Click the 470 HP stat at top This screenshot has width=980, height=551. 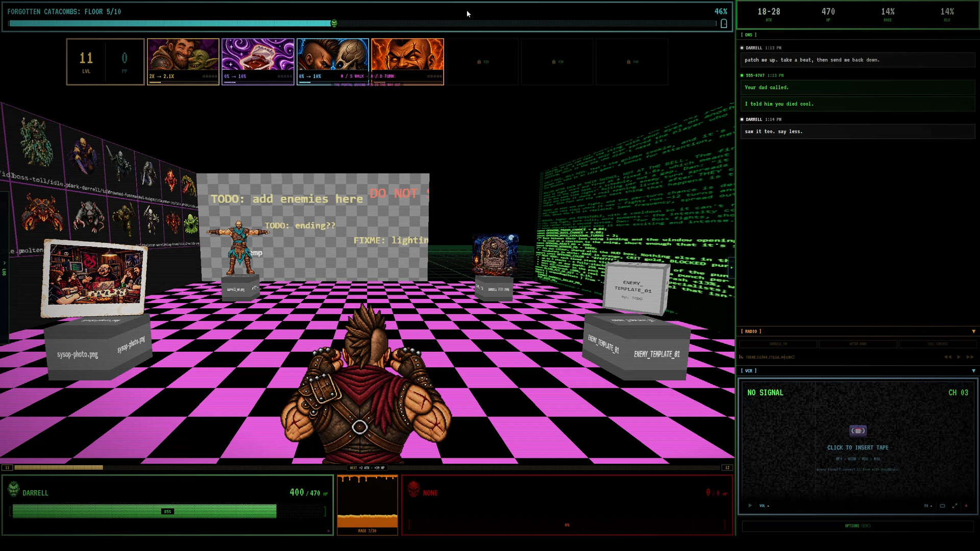click(828, 14)
